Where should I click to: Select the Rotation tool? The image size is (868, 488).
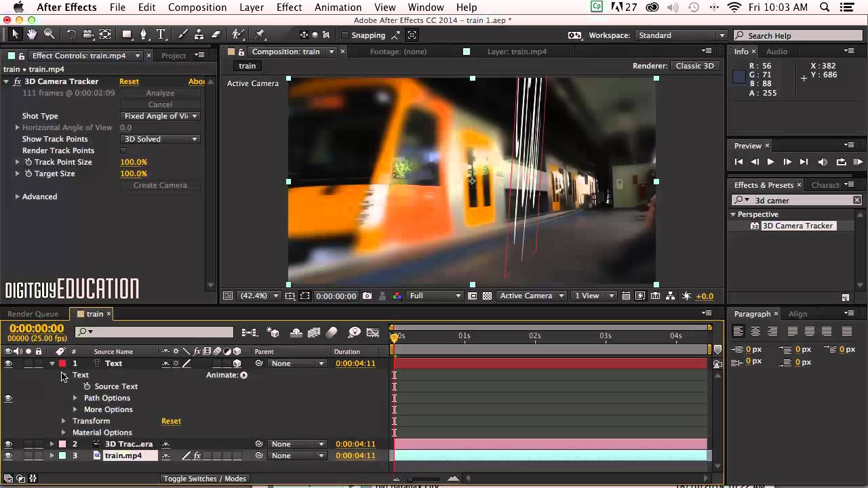click(x=71, y=35)
